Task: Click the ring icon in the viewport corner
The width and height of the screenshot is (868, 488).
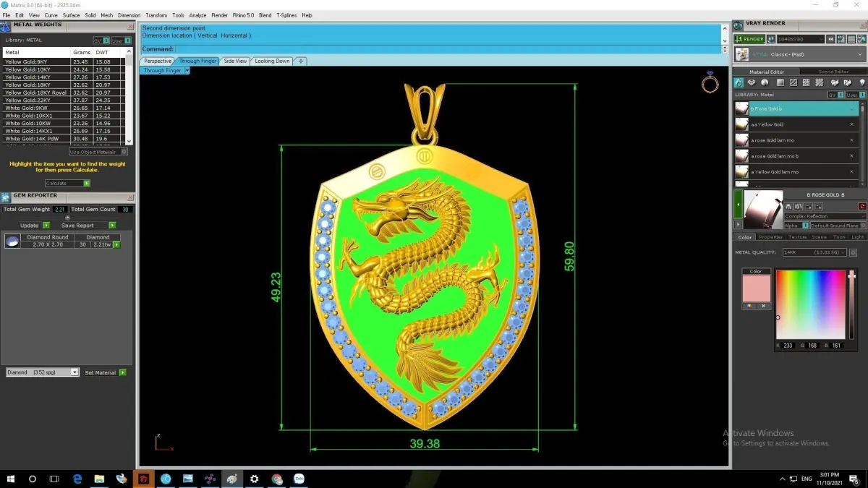Action: [710, 82]
